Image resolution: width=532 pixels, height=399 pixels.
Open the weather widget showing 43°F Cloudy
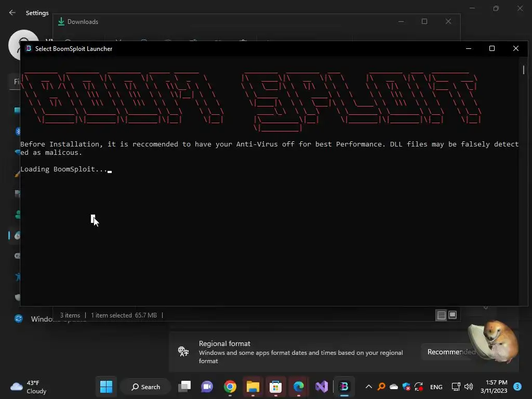click(29, 387)
